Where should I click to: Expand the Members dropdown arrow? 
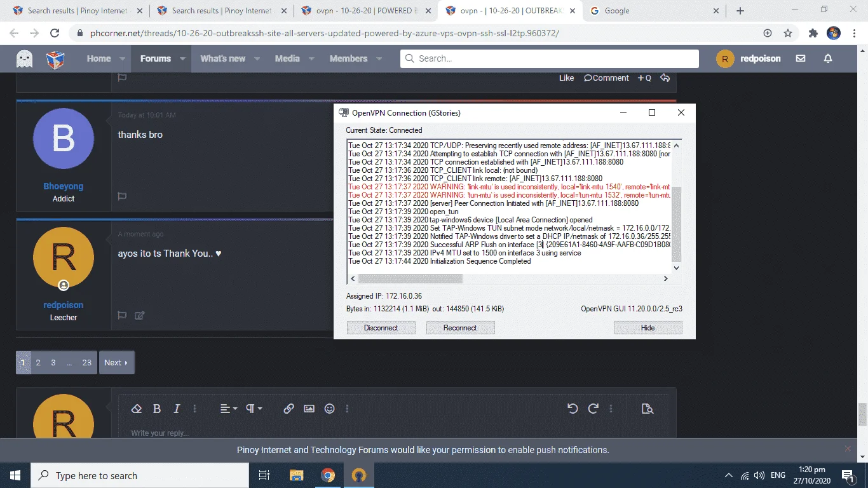coord(379,58)
